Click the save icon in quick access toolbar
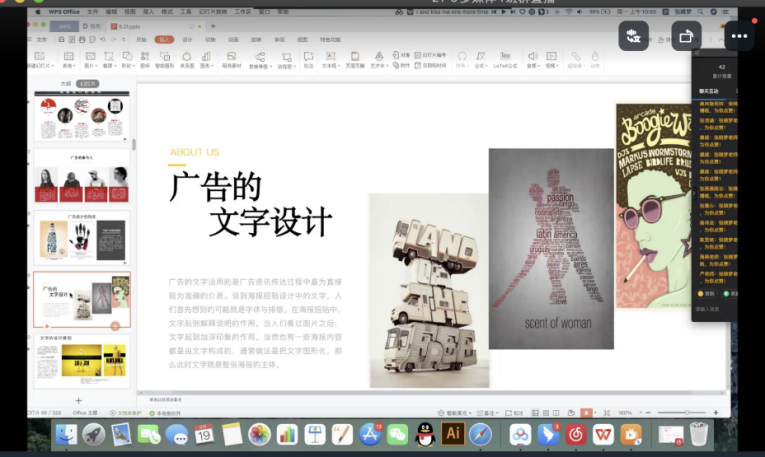This screenshot has height=457, width=765. pyautogui.click(x=61, y=40)
